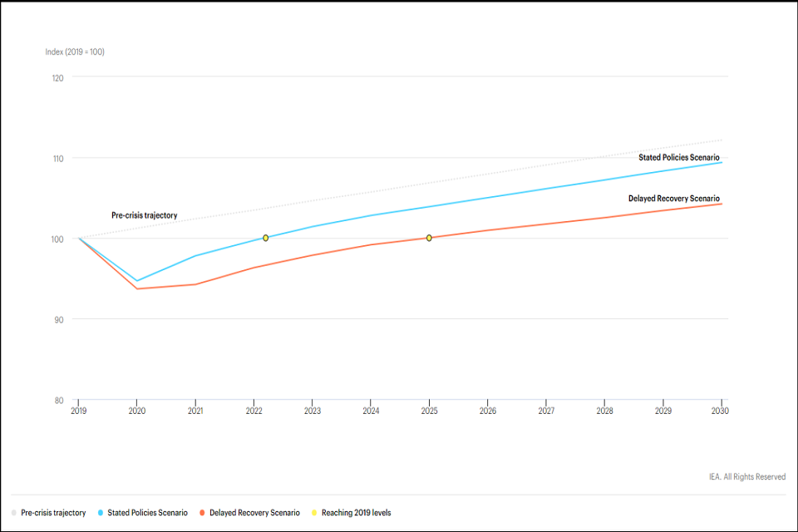Image resolution: width=798 pixels, height=532 pixels.
Task: Click yellow marker on Delayed Recovery line at 2025
Action: coord(429,238)
